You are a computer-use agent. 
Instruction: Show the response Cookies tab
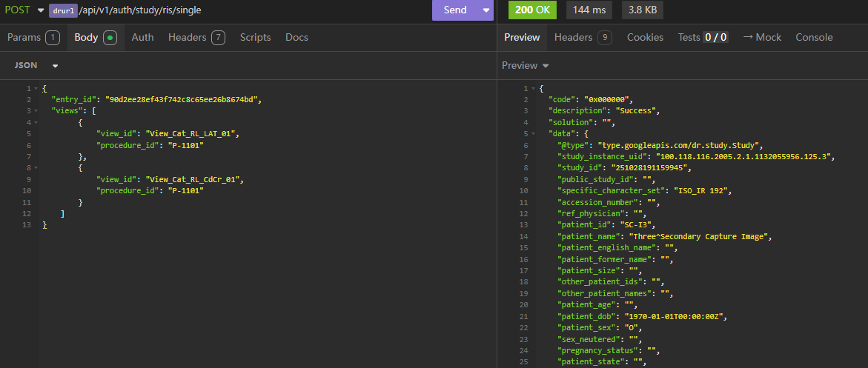pos(645,37)
